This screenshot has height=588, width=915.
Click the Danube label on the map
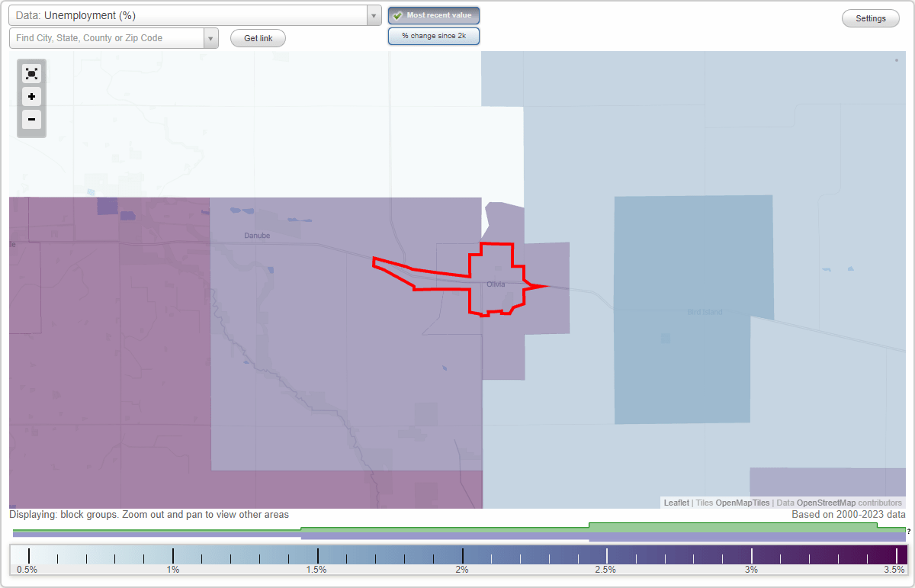point(257,236)
